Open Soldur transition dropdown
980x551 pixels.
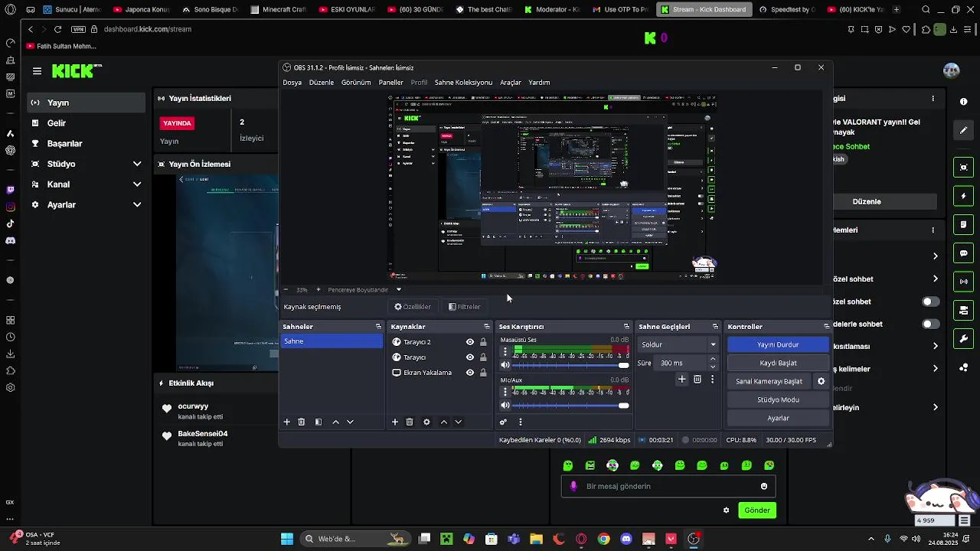pos(678,344)
